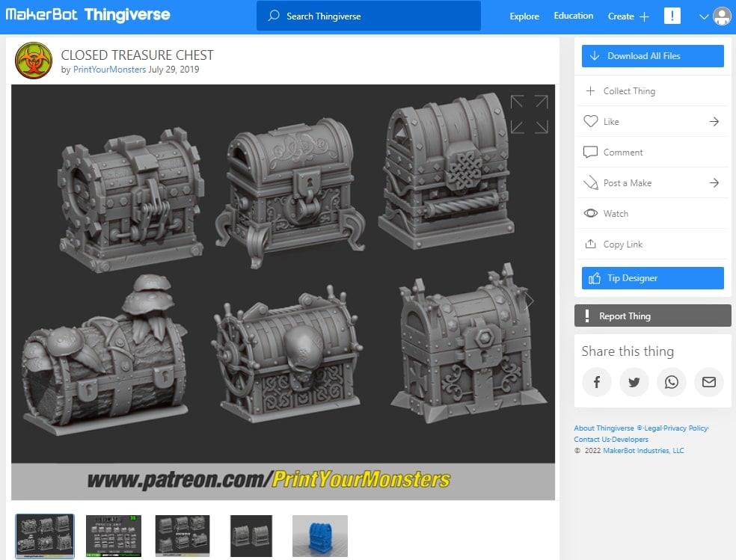Open the account dropdown chevron

pos(704,17)
